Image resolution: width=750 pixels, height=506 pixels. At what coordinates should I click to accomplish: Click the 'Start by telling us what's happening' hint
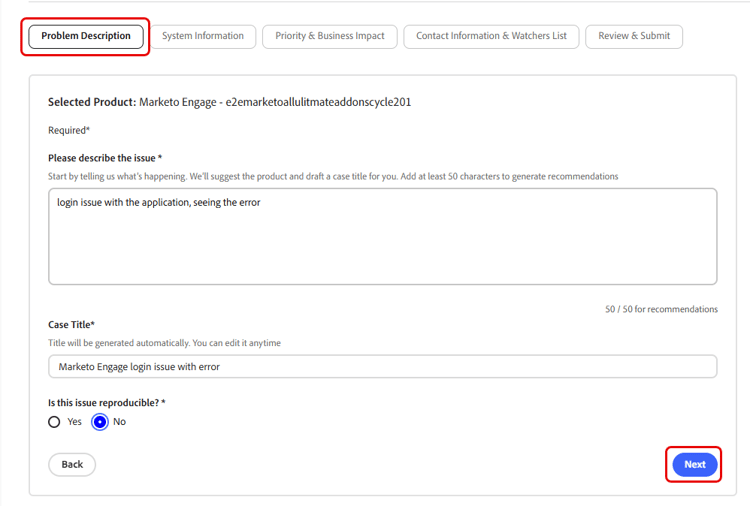333,176
